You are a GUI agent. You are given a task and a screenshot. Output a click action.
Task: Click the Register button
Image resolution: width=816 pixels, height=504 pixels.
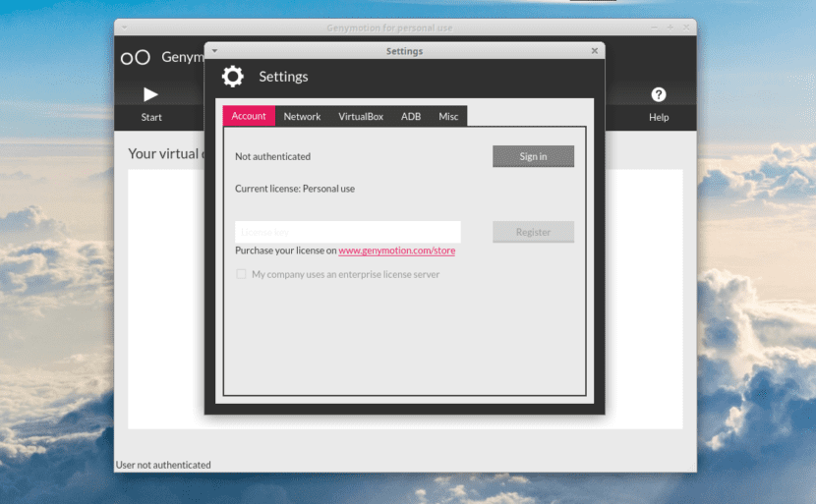click(533, 233)
